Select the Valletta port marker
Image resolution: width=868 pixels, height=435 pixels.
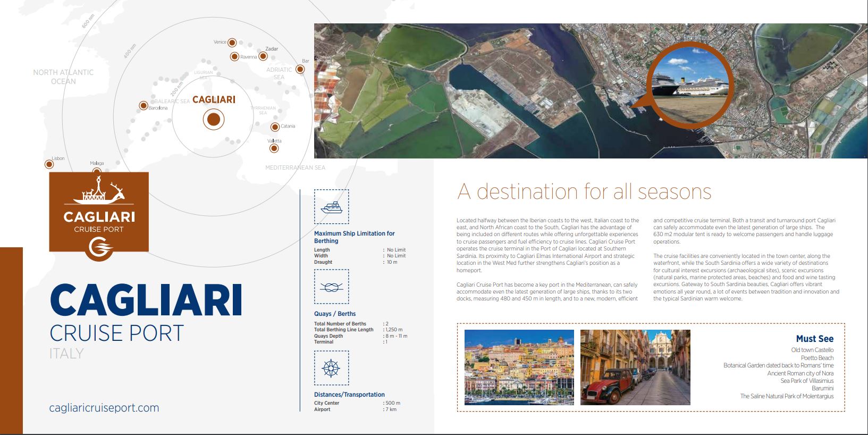pyautogui.click(x=274, y=148)
